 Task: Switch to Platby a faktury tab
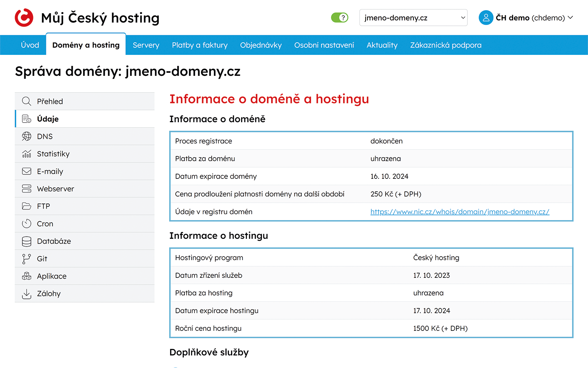(x=200, y=45)
